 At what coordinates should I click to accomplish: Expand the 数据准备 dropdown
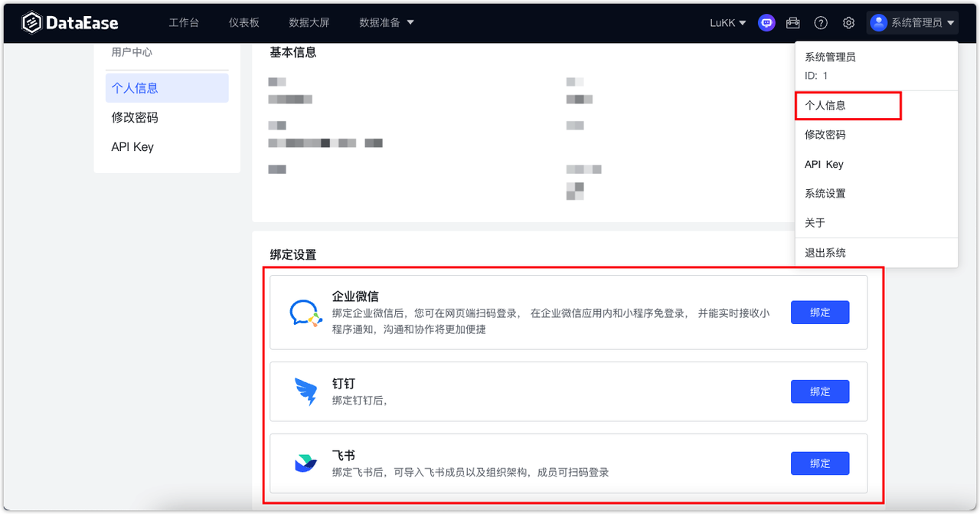(x=387, y=23)
